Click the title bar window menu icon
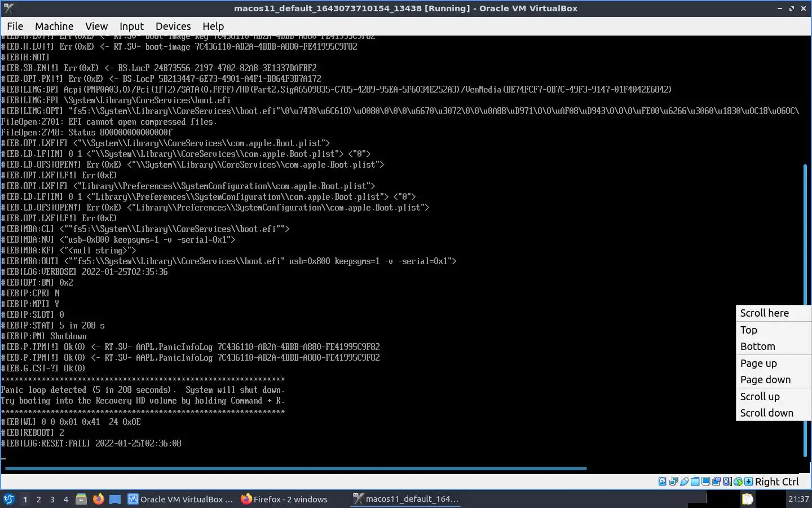The width and height of the screenshot is (812, 508). pyautogui.click(x=8, y=8)
